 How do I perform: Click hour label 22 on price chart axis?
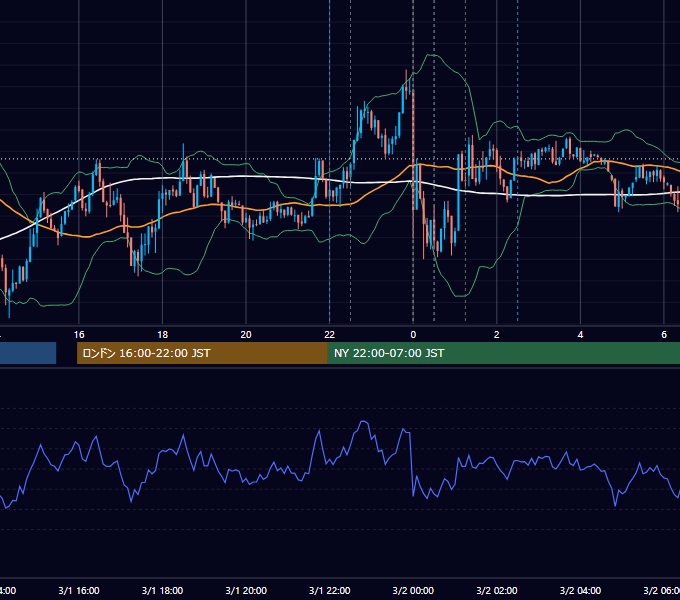(x=330, y=335)
